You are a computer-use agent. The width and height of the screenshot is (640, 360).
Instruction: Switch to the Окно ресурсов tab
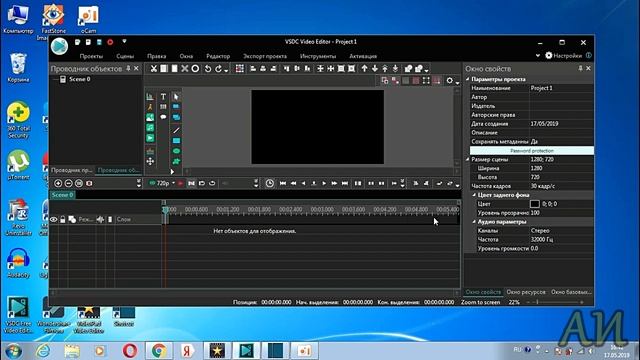click(x=526, y=292)
